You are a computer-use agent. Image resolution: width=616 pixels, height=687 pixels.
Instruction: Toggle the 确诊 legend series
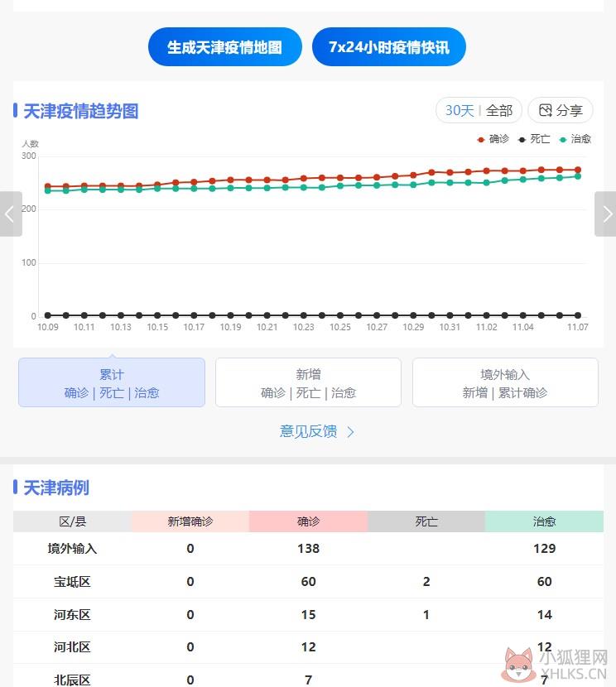click(493, 139)
